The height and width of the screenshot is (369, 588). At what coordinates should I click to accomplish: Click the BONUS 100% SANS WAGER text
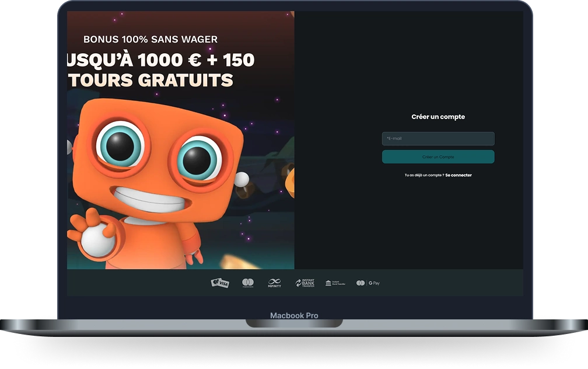tap(150, 39)
